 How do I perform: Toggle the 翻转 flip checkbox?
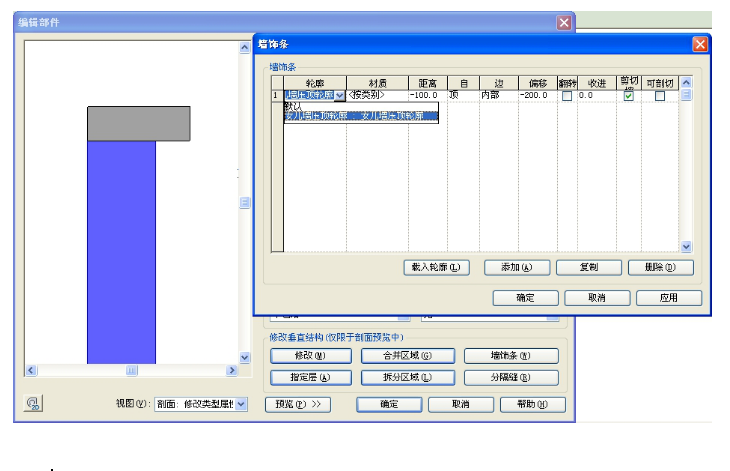(x=567, y=96)
